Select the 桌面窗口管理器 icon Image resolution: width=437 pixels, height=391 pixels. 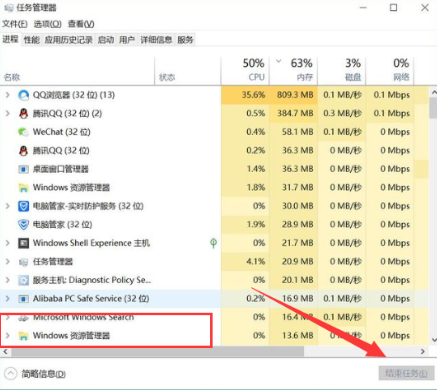click(x=23, y=169)
